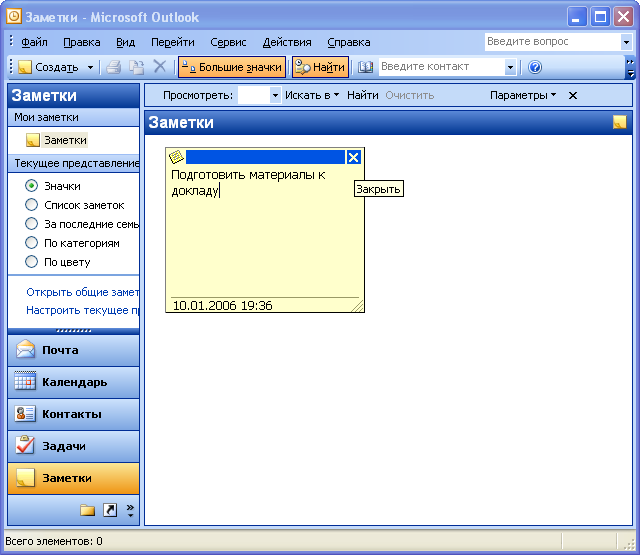640x555 pixels.
Task: Click 'Открыть общие заметки' link
Action: (82, 292)
